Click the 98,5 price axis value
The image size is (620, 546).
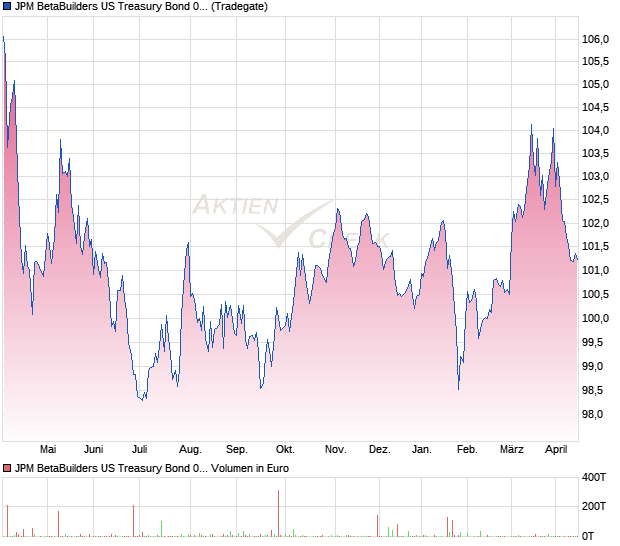[x=592, y=391]
